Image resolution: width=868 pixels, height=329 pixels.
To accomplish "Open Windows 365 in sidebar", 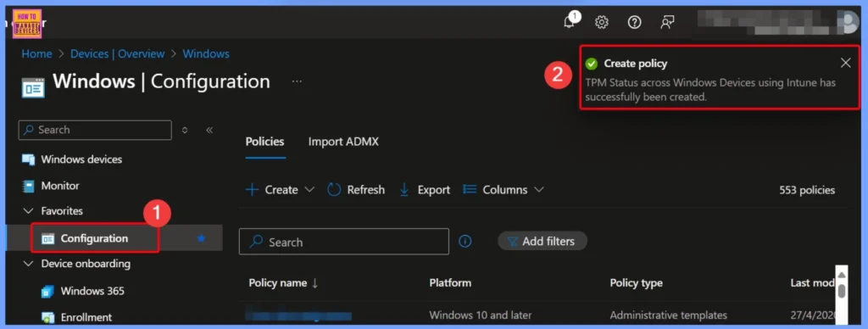I will click(x=92, y=291).
